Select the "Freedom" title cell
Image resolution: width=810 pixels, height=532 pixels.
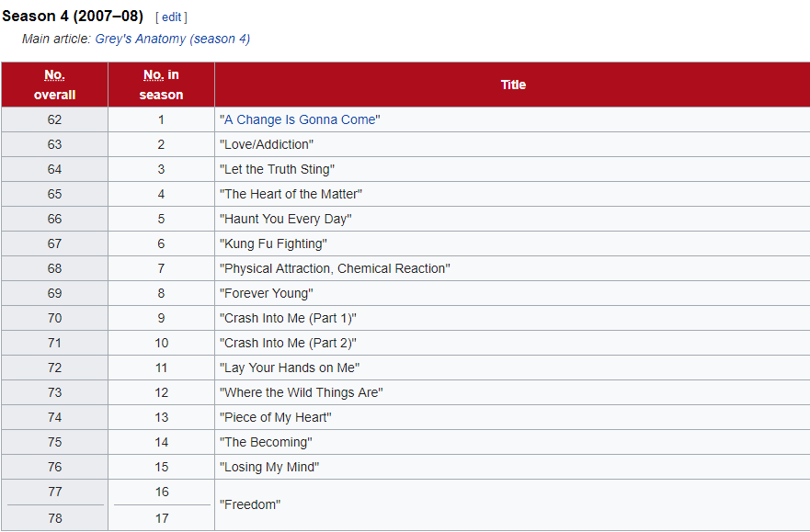point(512,504)
